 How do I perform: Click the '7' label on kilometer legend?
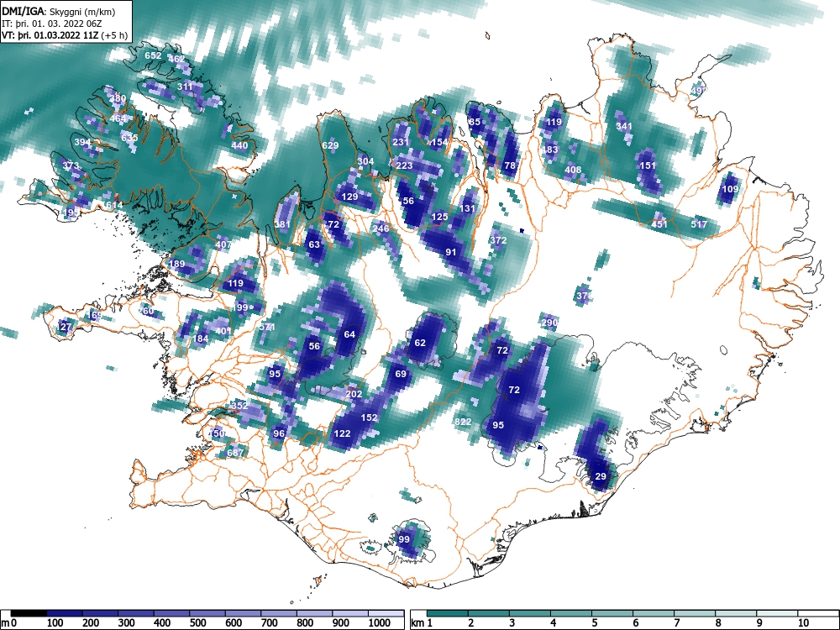(676, 622)
